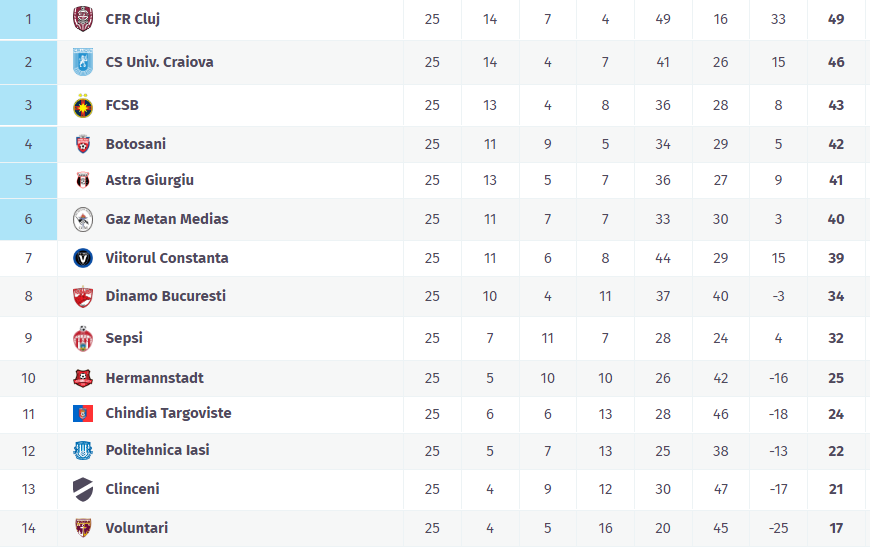870x548 pixels.
Task: Click the Dinamo Bucuresti crest icon
Action: pyautogui.click(x=83, y=297)
